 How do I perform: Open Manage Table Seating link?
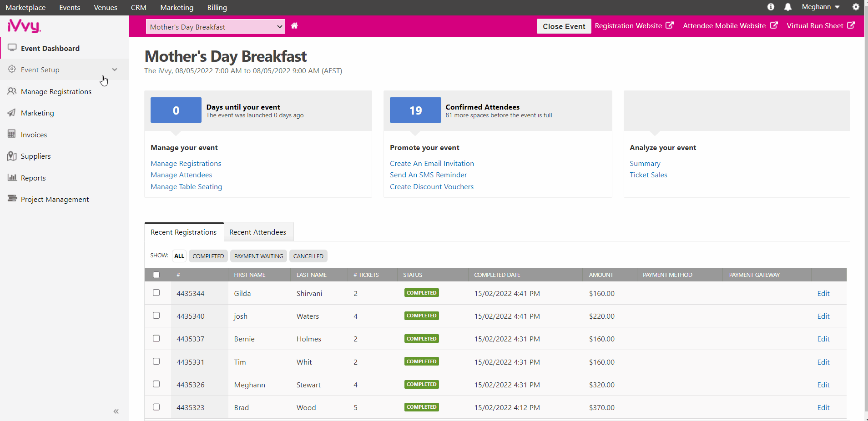pos(187,186)
